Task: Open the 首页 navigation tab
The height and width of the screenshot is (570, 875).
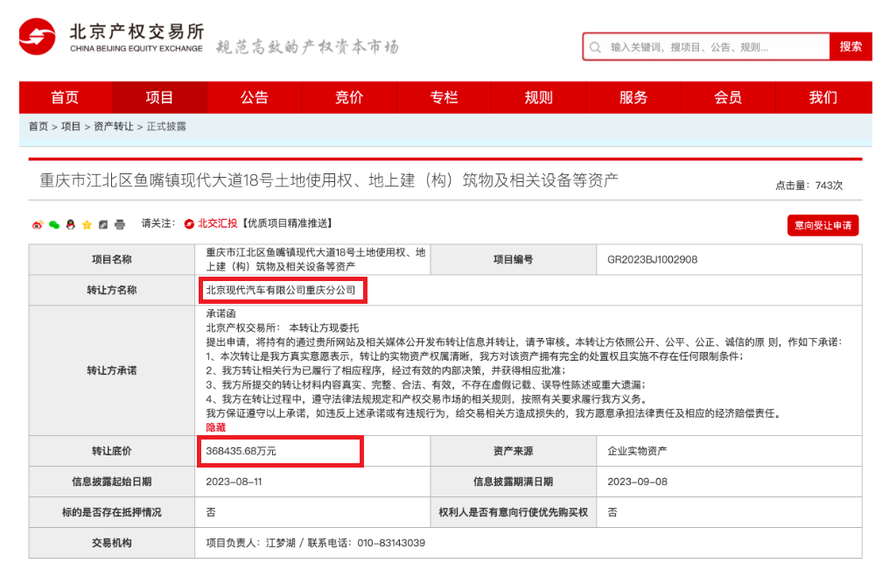Action: point(65,98)
